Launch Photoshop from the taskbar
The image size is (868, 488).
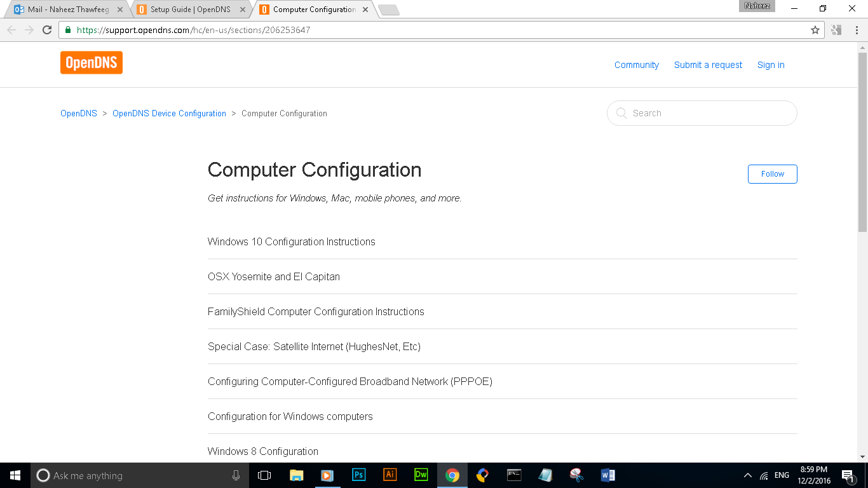pos(358,475)
